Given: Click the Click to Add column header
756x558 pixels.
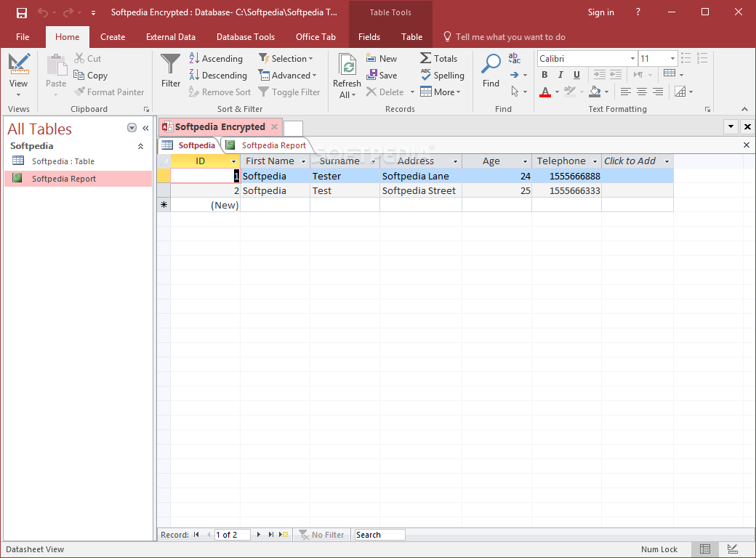Looking at the screenshot, I should tap(638, 161).
